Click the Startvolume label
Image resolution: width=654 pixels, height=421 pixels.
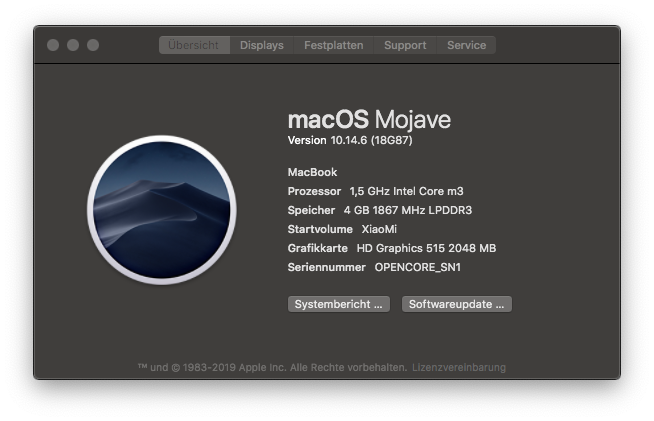(x=320, y=229)
